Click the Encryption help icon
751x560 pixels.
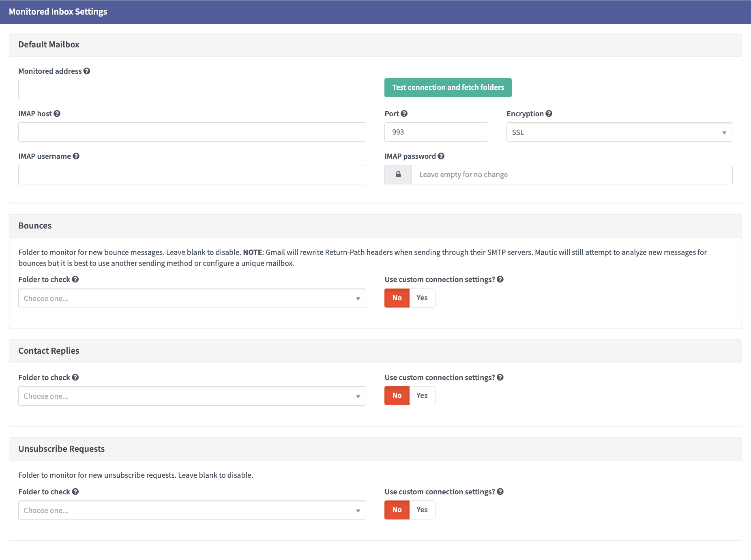tap(549, 113)
